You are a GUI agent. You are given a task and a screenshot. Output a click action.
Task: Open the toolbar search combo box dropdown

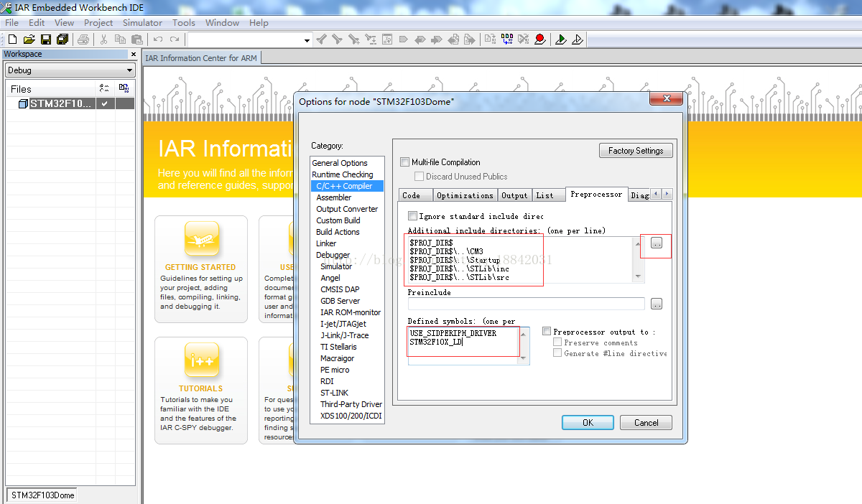click(x=307, y=40)
